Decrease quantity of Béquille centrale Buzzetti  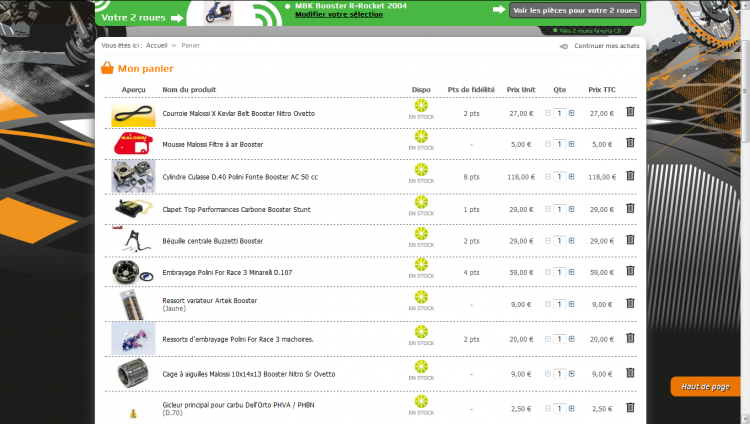click(x=548, y=241)
